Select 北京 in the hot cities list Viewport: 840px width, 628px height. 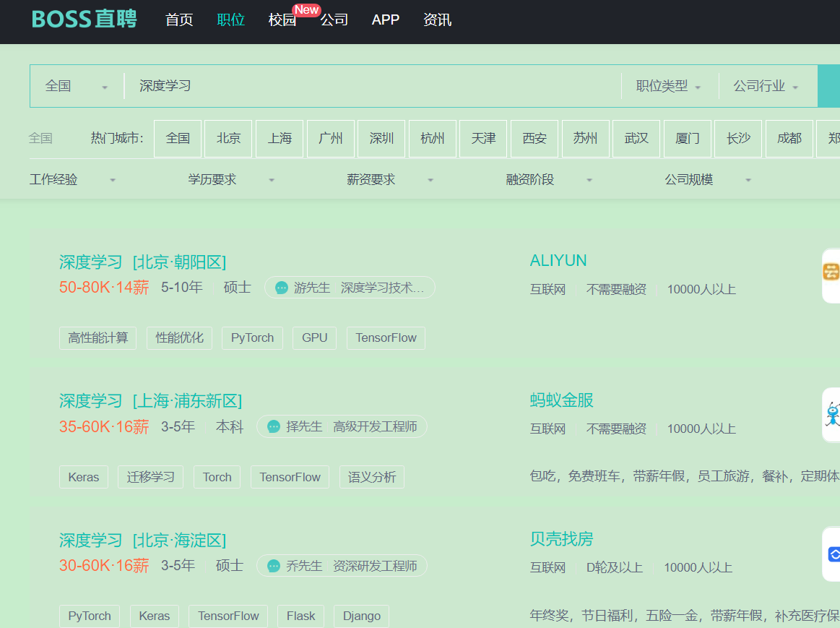229,139
